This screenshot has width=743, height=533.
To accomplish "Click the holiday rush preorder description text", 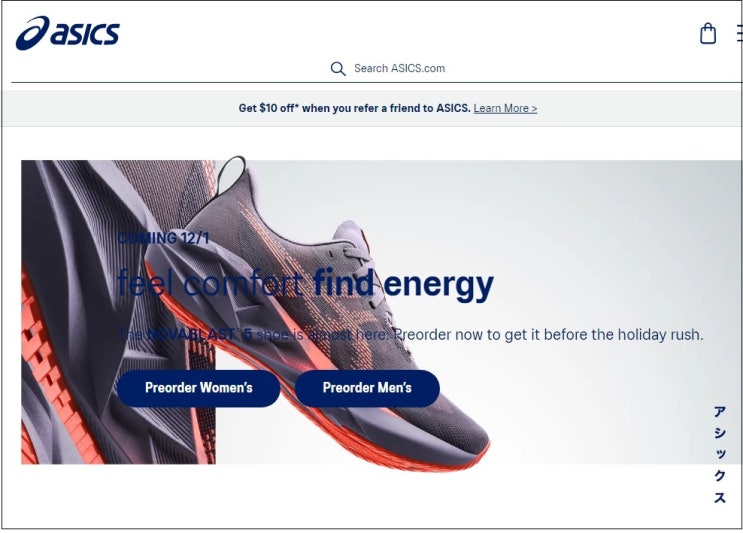I will click(x=410, y=334).
